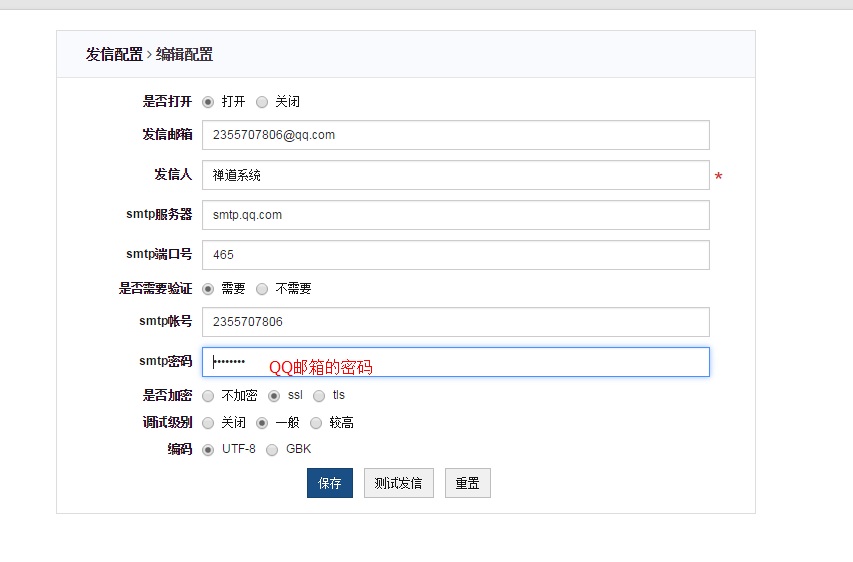The height and width of the screenshot is (562, 853).
Task: Click the 发信人 input field
Action: (455, 175)
